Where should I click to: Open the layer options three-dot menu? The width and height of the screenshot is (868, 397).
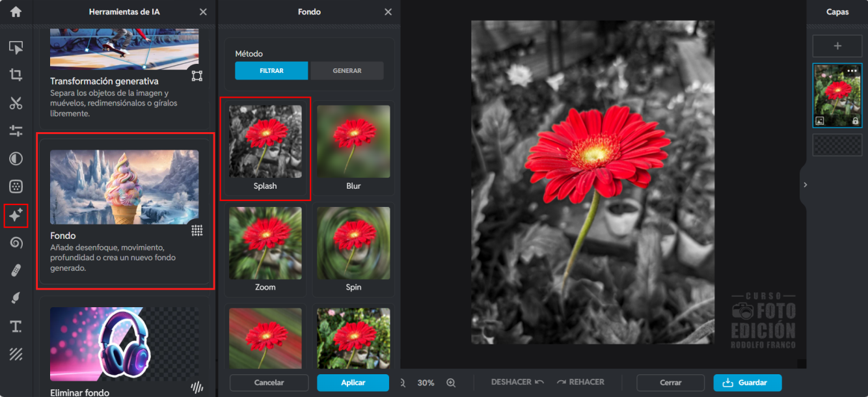pyautogui.click(x=852, y=71)
